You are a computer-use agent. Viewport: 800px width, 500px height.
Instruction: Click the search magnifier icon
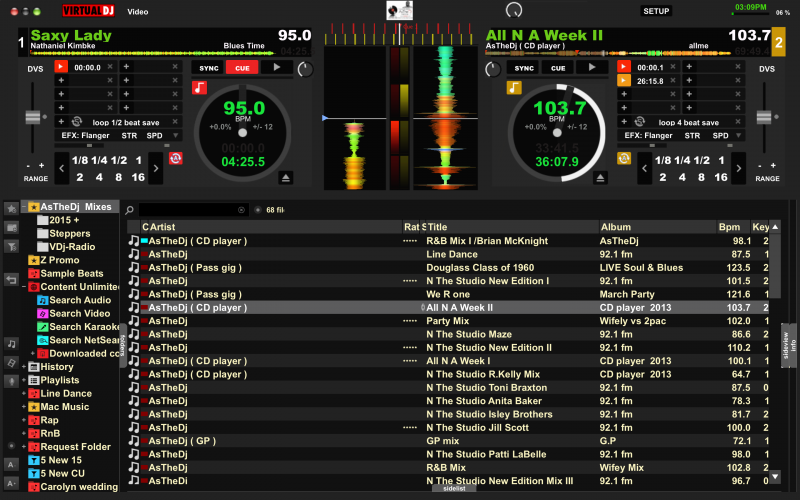[x=130, y=210]
